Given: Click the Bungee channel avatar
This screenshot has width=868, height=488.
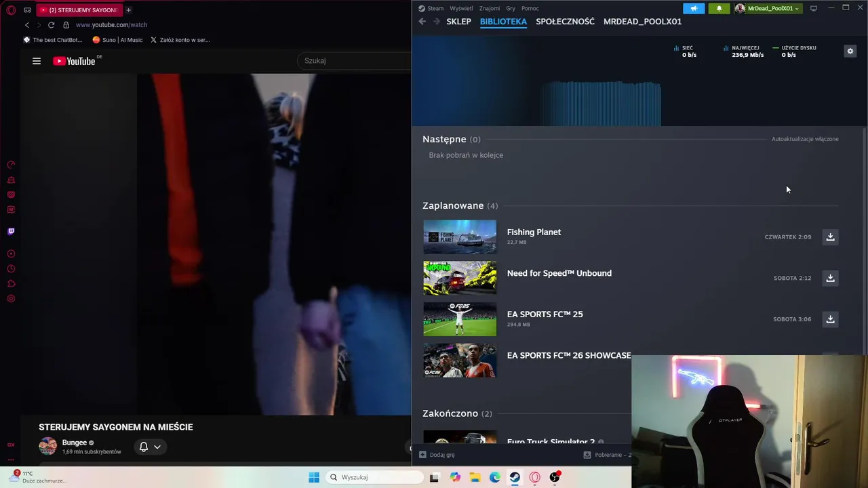Looking at the screenshot, I should 47,447.
